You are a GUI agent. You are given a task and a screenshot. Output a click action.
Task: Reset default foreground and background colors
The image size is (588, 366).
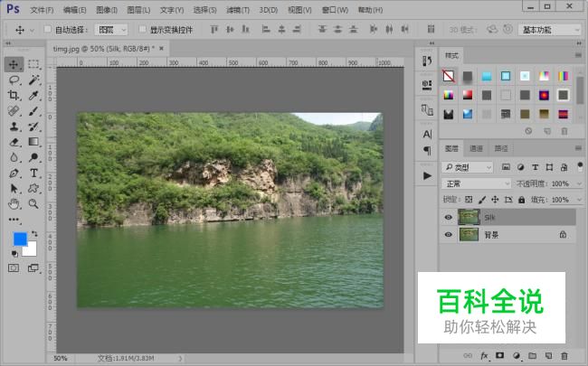(14, 254)
